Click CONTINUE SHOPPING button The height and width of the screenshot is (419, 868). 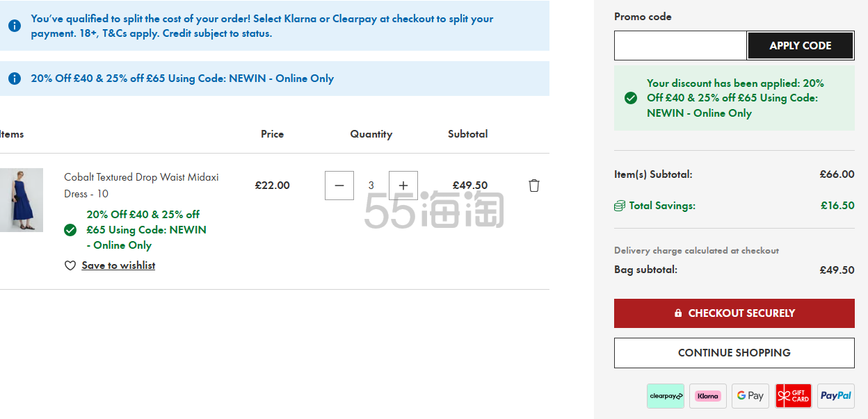click(x=734, y=353)
